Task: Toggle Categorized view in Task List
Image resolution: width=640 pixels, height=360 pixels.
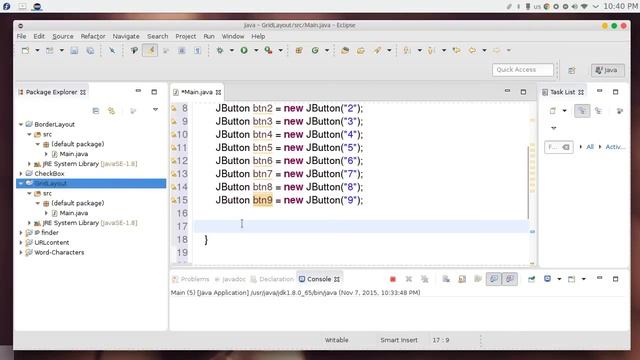Action: [582, 111]
